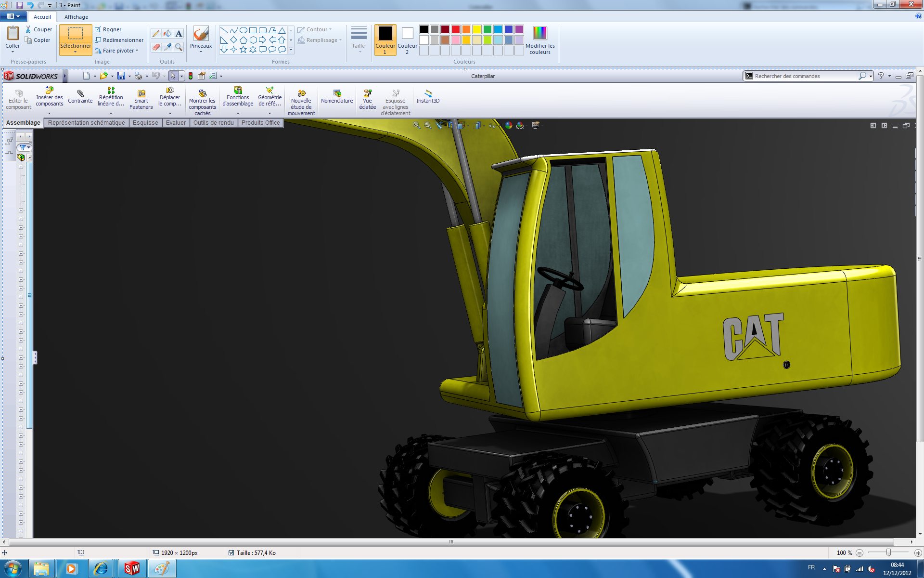Click the zoom out minus button

coord(860,552)
